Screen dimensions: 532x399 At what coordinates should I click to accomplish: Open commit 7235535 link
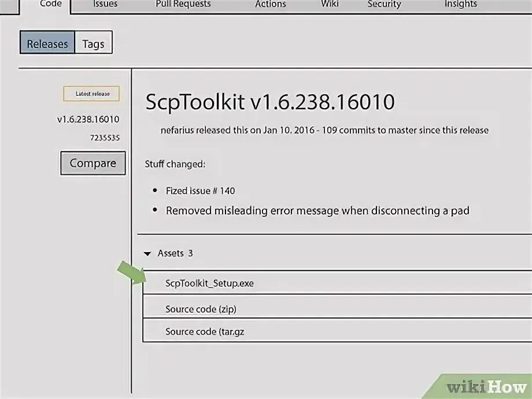(105, 138)
